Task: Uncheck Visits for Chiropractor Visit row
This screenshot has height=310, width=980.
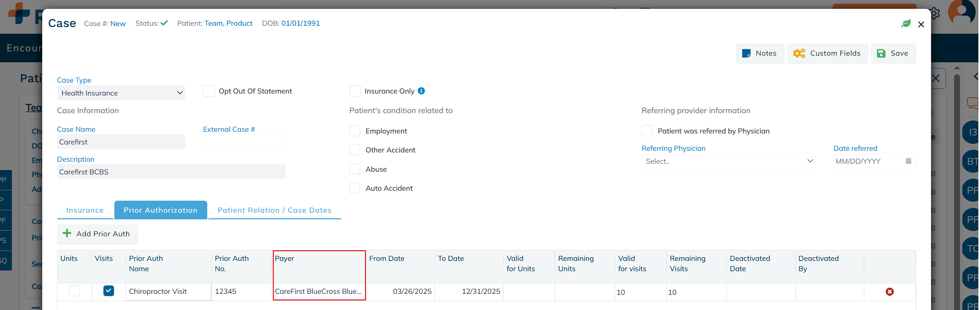Action: pyautogui.click(x=109, y=291)
